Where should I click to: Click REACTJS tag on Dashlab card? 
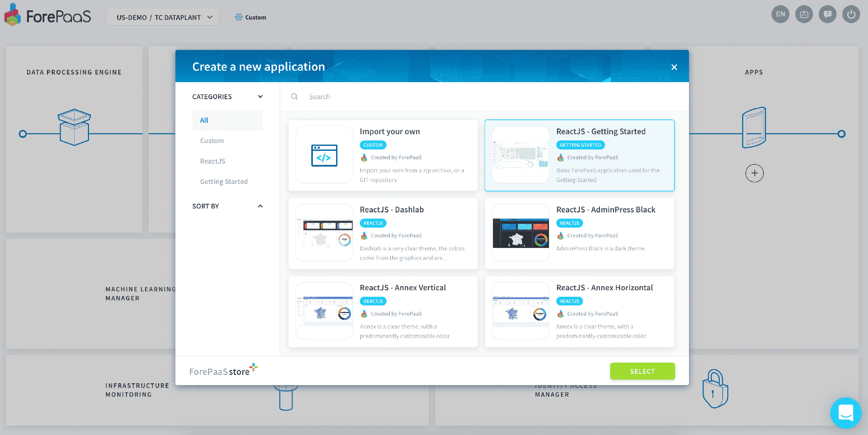click(373, 223)
